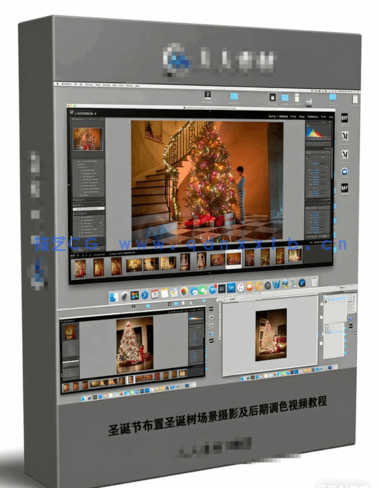Screen dimensions: 379x488
Task: Select the first filmstrip thumbnail
Action: click(80, 268)
